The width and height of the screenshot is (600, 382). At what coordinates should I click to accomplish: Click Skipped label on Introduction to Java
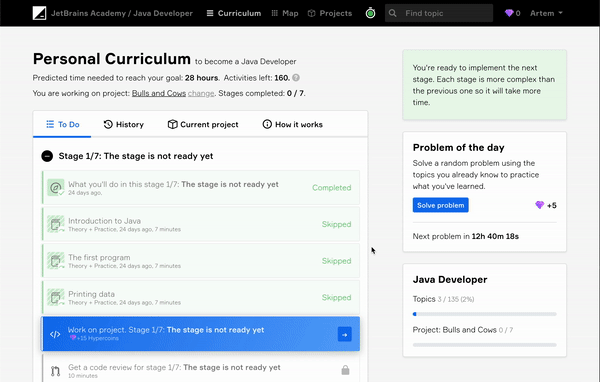[x=336, y=224]
